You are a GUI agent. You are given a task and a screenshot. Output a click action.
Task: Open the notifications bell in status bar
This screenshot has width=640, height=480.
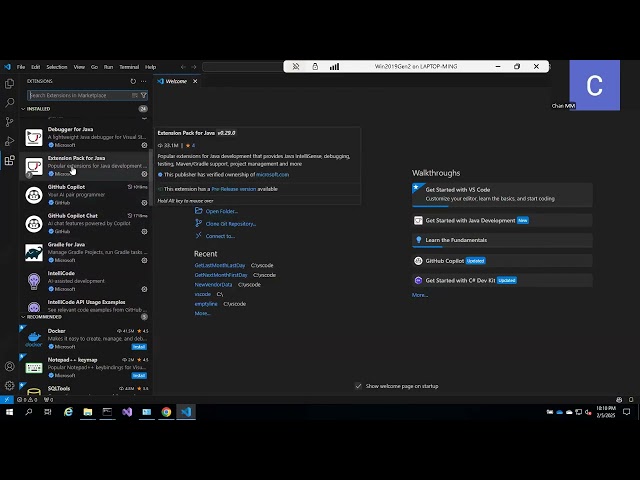[631, 400]
